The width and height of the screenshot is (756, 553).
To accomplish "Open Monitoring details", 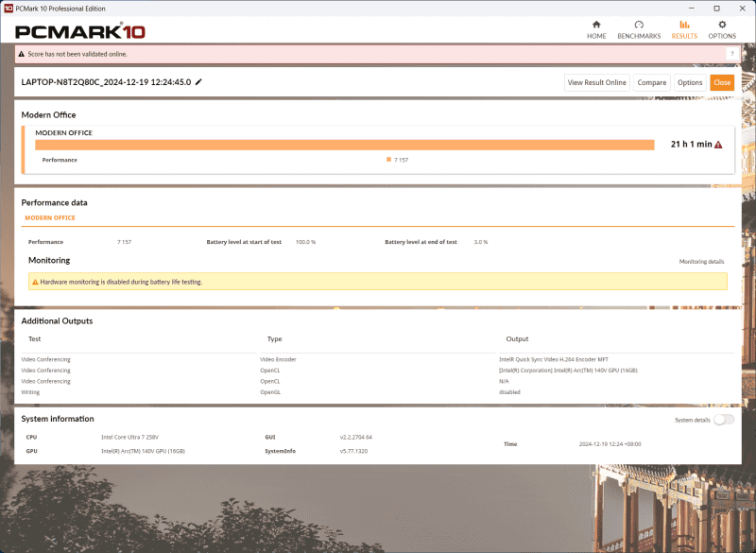I will [702, 260].
